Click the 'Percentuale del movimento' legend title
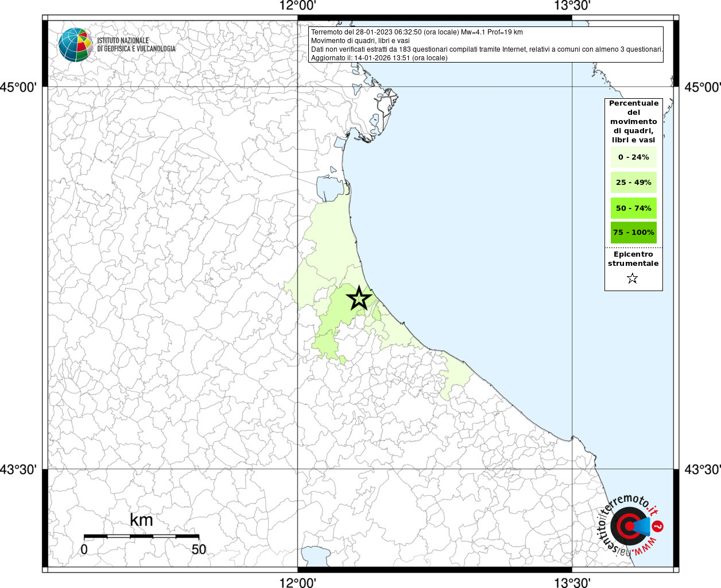 pyautogui.click(x=634, y=121)
